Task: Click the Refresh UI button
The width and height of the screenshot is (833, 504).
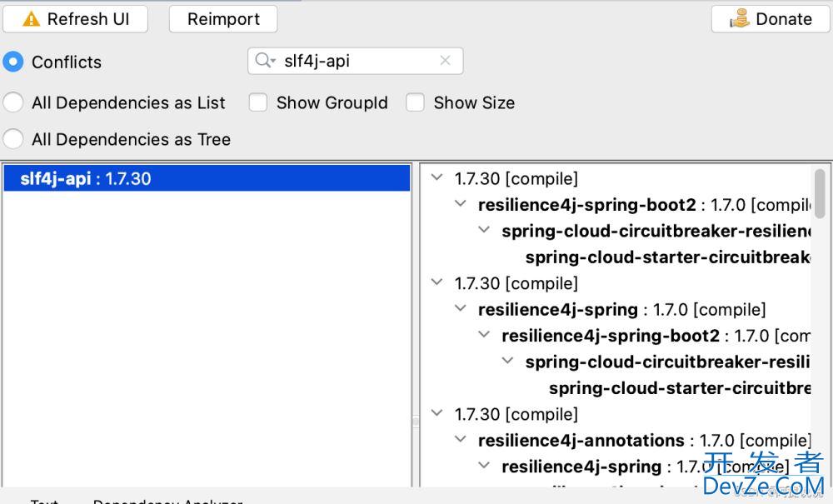Action: click(76, 19)
